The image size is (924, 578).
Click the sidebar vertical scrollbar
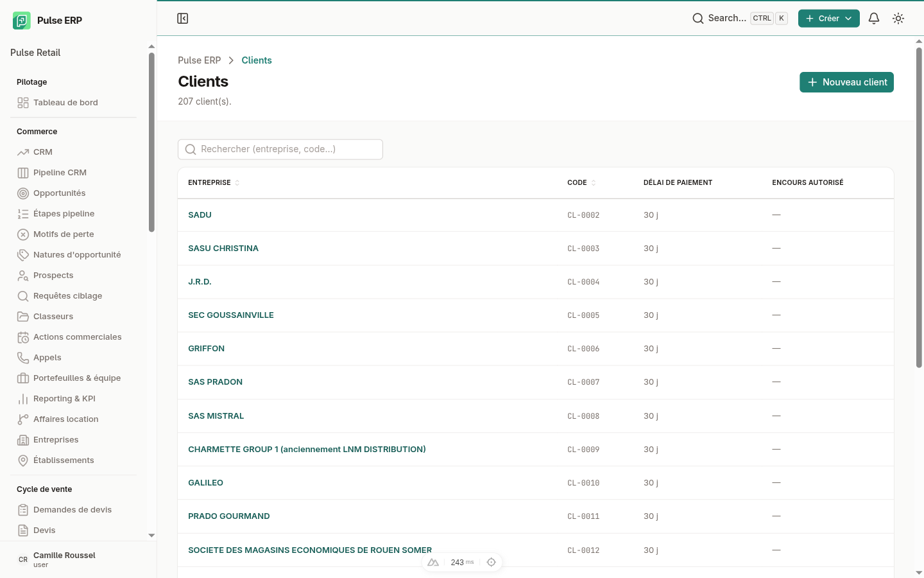(151, 142)
